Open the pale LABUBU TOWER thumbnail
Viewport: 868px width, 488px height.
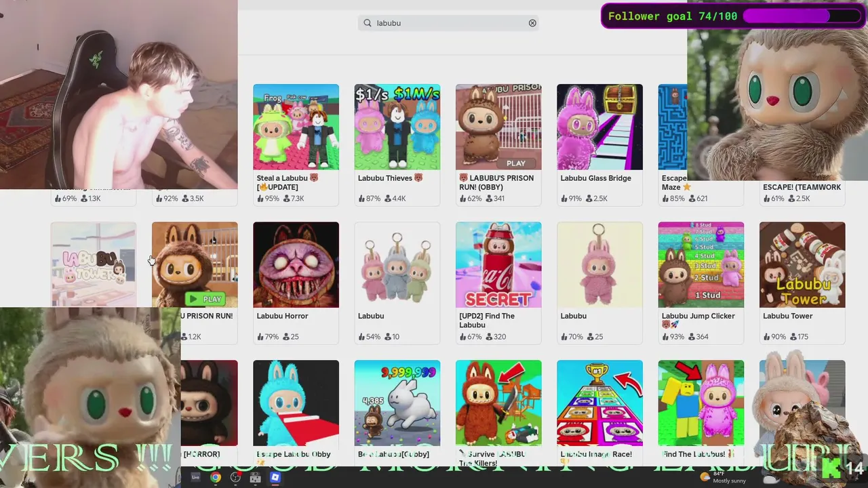(x=94, y=264)
